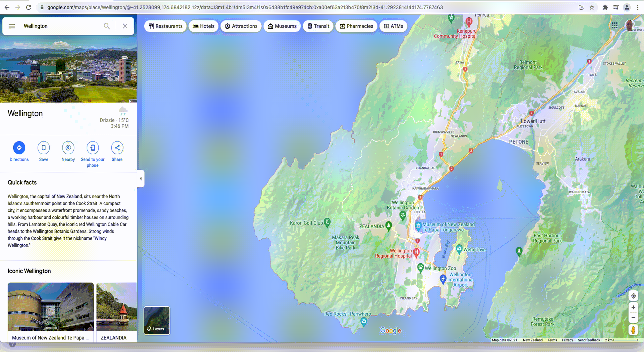Screen dimensions: 644x352
Task: Click Wellington International Airport pin
Action: pyautogui.click(x=443, y=279)
